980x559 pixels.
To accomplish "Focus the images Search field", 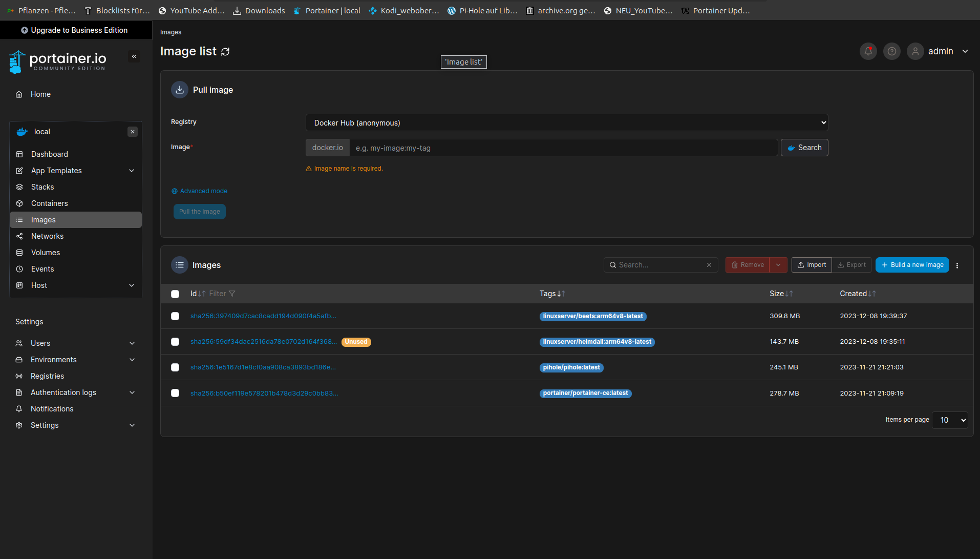I will (661, 265).
